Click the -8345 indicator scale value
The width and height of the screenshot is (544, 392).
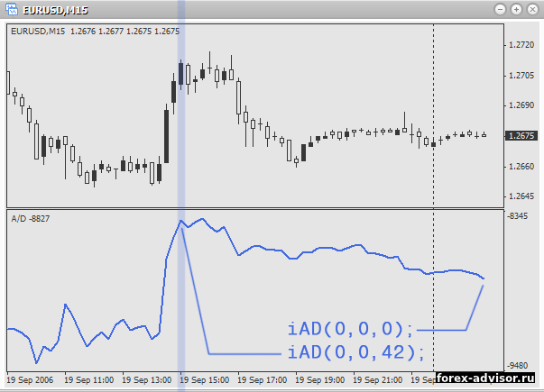[x=517, y=216]
